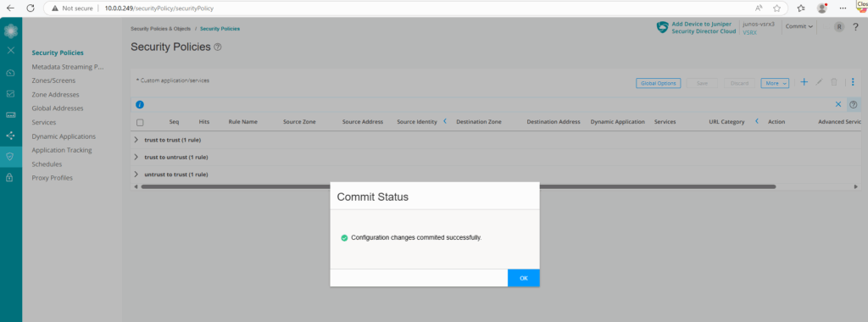Confirm the Commit Status dialog with OK
The image size is (868, 322).
[523, 278]
